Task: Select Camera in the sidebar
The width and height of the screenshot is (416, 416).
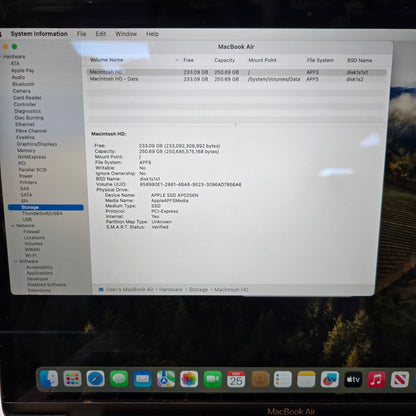Action: (22, 91)
